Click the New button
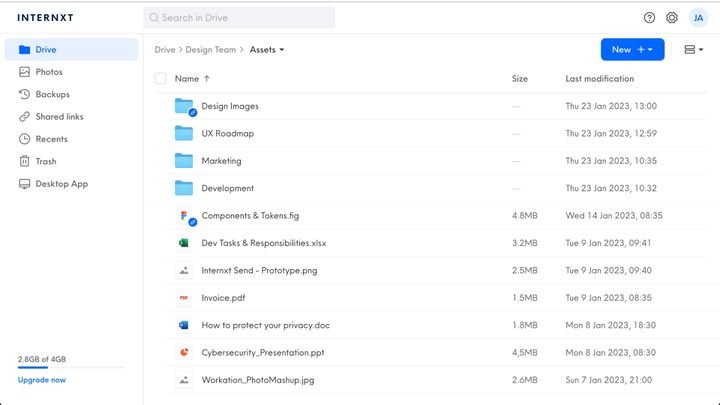720x405 pixels. point(631,49)
